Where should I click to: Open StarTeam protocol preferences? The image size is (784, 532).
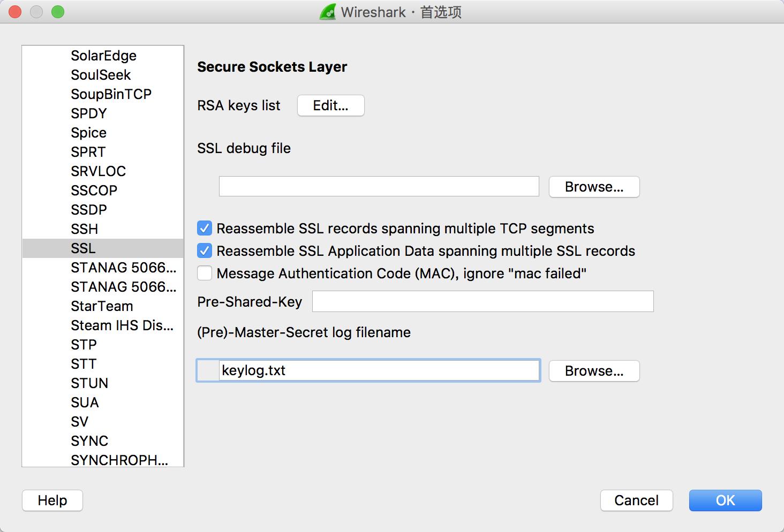[x=102, y=306]
